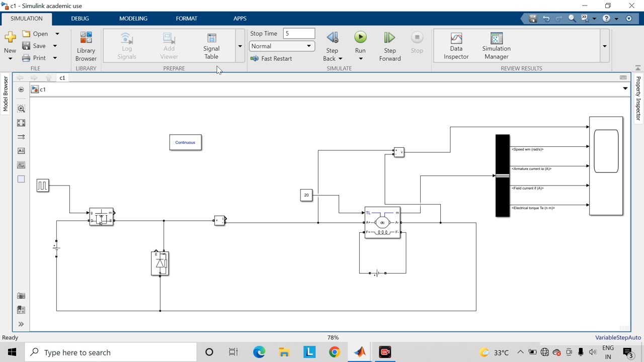
Task: Open the Data Inspector
Action: (456, 46)
